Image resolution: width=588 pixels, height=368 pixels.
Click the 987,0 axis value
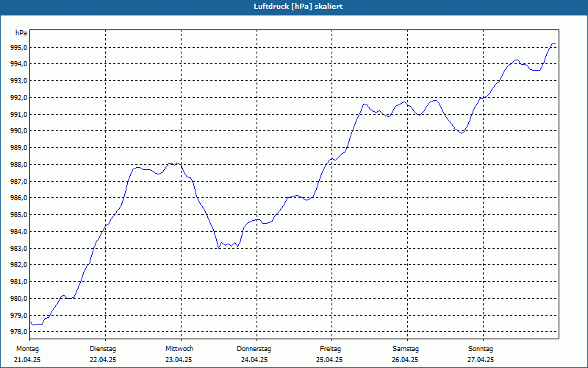pos(18,181)
